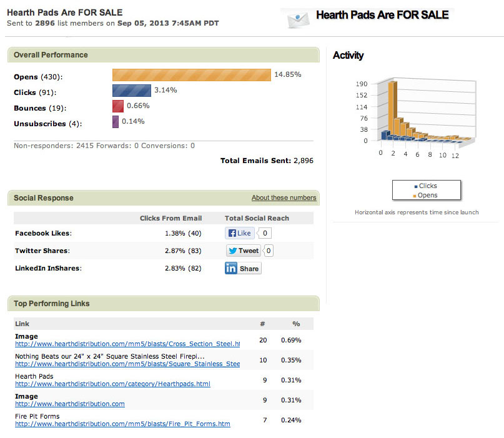Open the www.hearthdistribution.com homepage link
The width and height of the screenshot is (504, 438).
point(70,404)
